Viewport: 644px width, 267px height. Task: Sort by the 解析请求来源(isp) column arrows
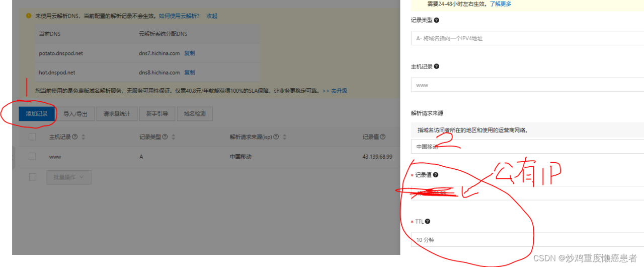pyautogui.click(x=284, y=137)
